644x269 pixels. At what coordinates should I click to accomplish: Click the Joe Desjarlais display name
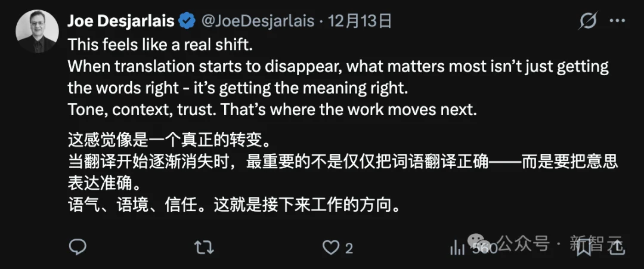(x=121, y=21)
